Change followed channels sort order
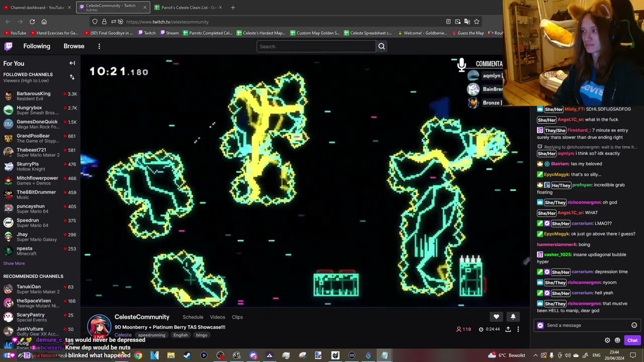 (72, 77)
